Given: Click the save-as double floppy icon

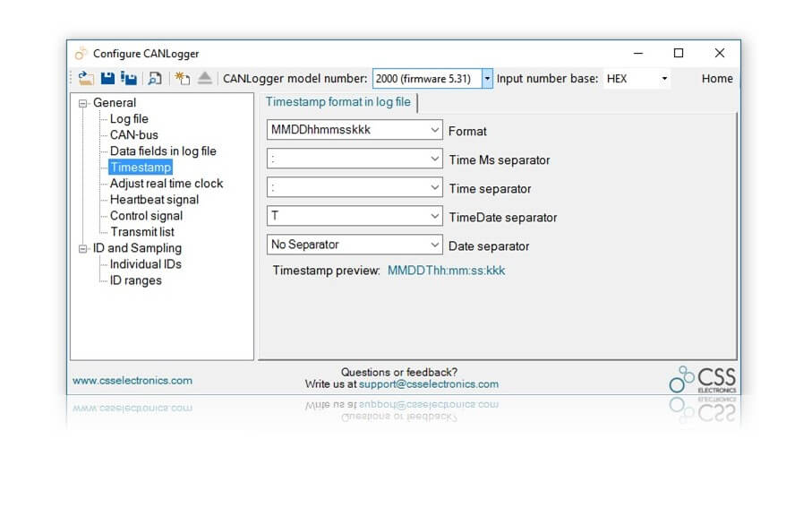Looking at the screenshot, I should pos(129,78).
